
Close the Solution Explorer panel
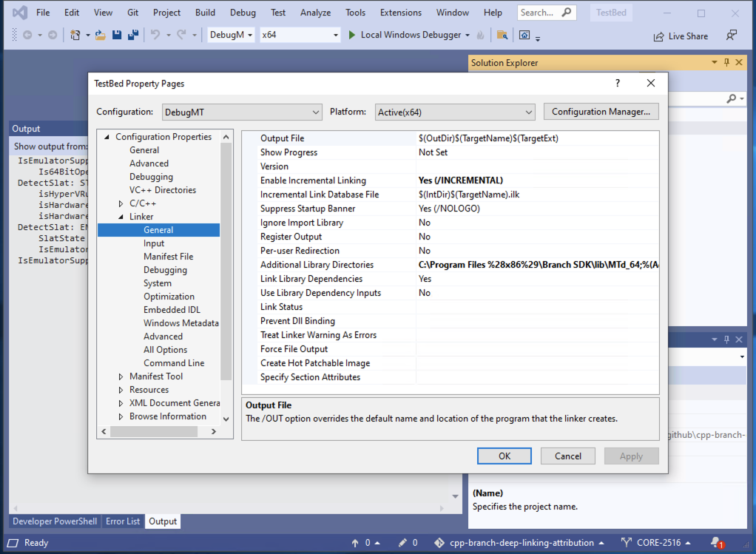point(739,62)
